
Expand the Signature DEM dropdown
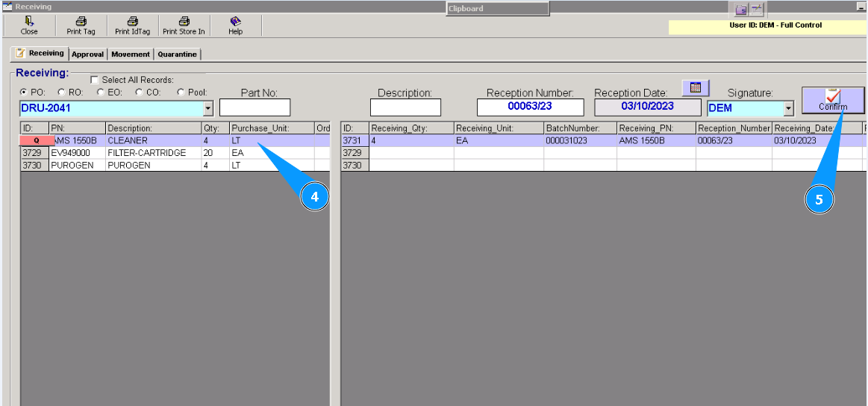click(x=789, y=108)
